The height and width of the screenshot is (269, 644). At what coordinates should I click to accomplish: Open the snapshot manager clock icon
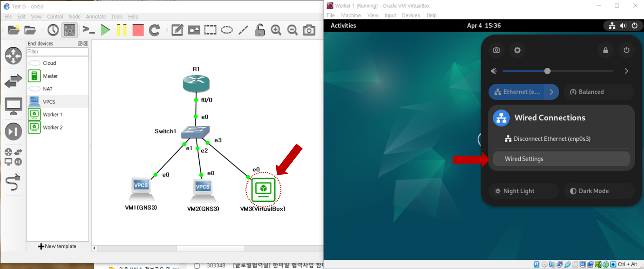point(53,30)
